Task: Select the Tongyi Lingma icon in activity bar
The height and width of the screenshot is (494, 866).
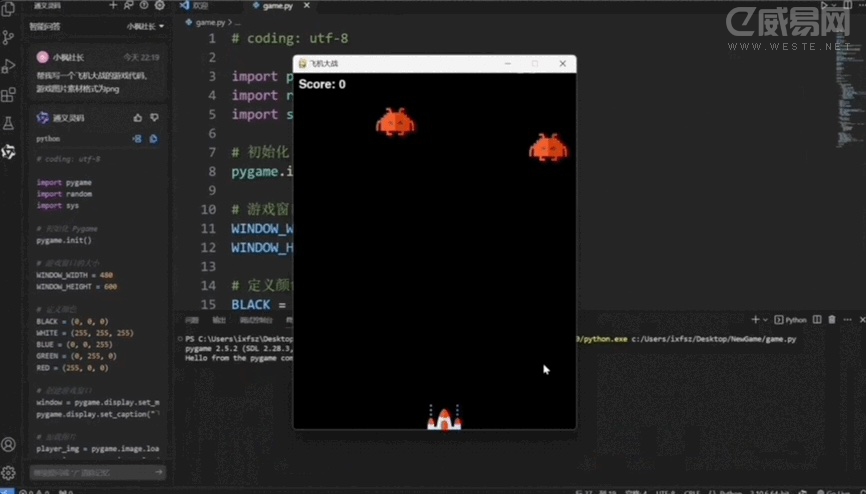Action: (x=9, y=152)
